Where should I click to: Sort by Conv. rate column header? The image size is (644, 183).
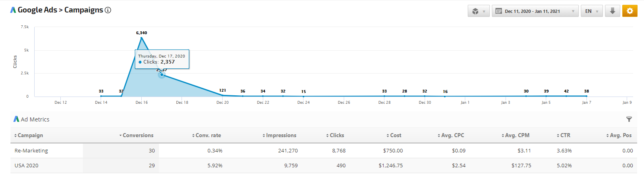point(208,136)
